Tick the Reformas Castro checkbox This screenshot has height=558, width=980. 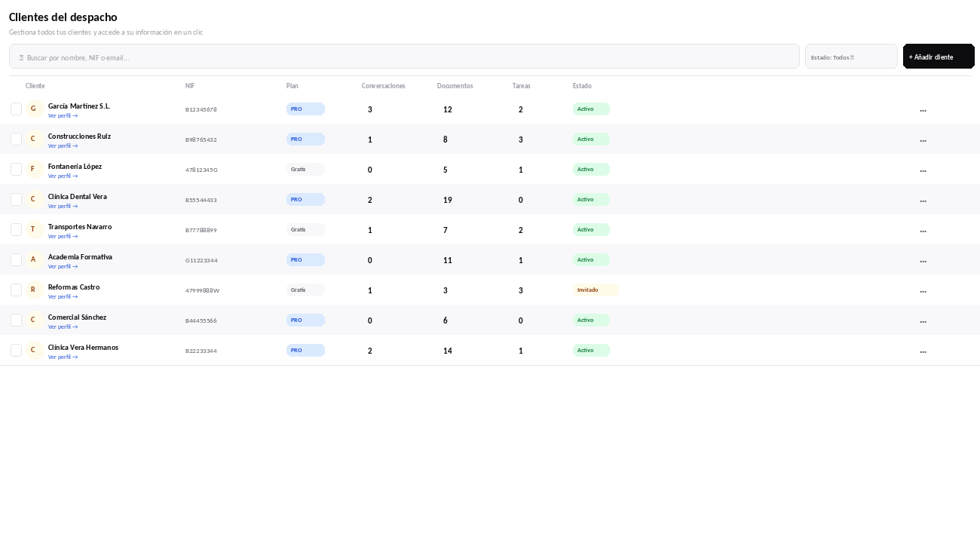click(16, 290)
